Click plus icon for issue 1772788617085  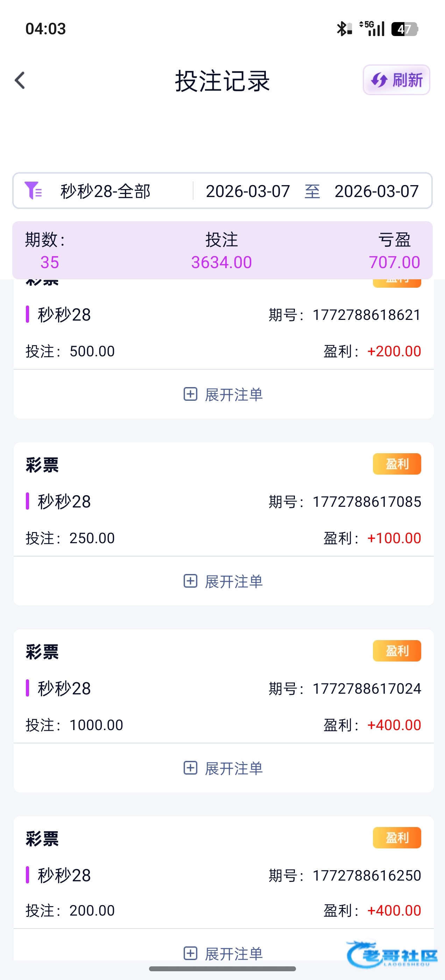click(190, 581)
